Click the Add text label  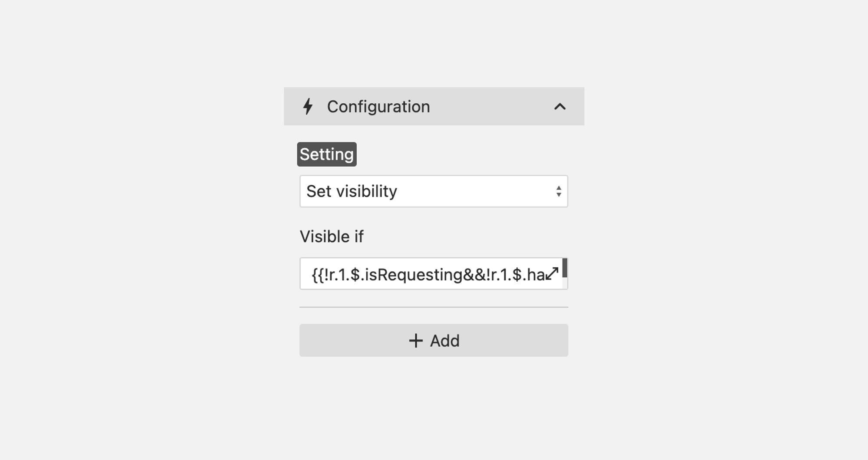444,341
